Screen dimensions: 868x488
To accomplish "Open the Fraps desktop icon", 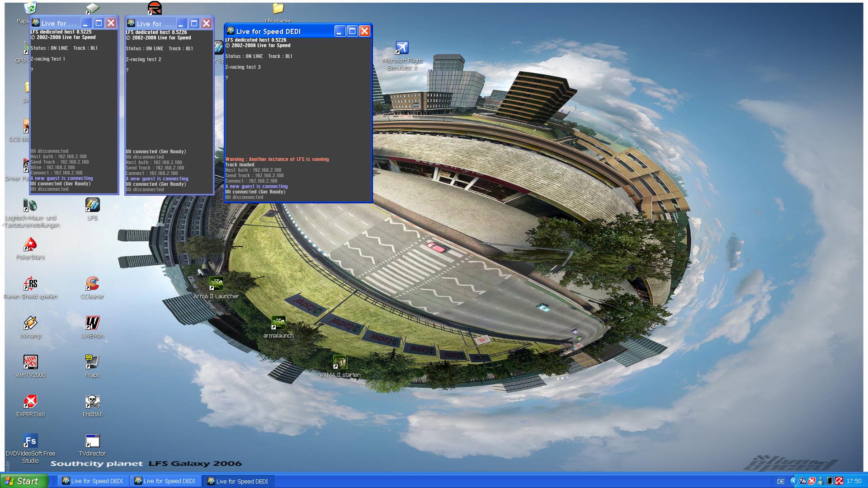I will pos(92,362).
